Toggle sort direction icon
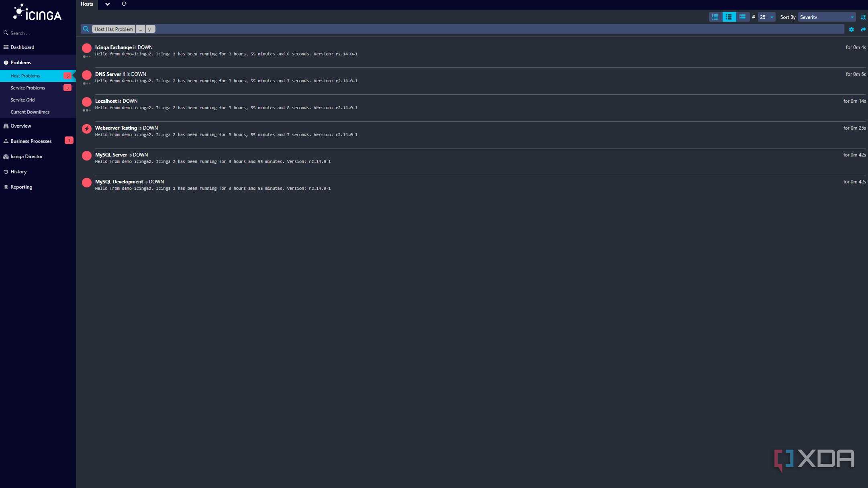Image resolution: width=868 pixels, height=488 pixels. 863,17
